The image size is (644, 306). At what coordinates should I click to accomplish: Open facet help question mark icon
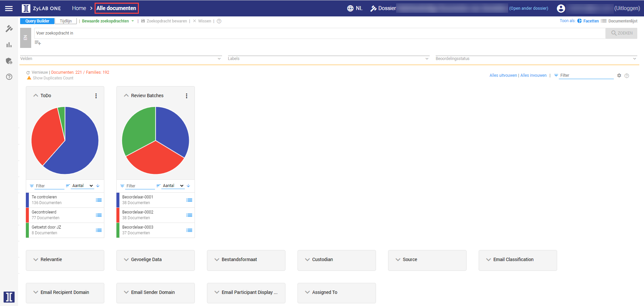click(x=627, y=76)
